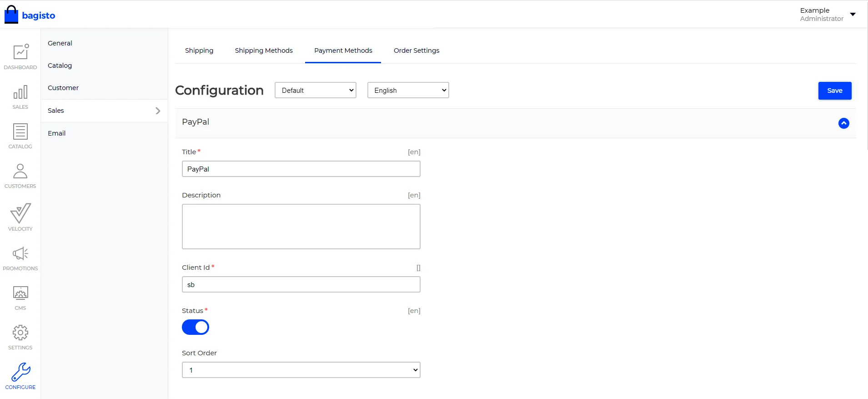This screenshot has width=868, height=399.
Task: Open the Sort Order dropdown
Action: click(301, 370)
